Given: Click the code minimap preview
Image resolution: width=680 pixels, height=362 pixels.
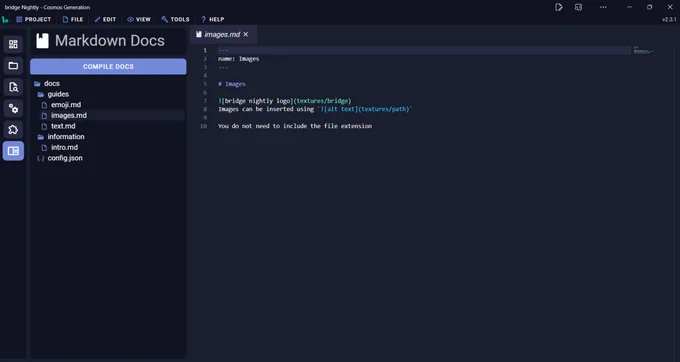Looking at the screenshot, I should coord(643,51).
